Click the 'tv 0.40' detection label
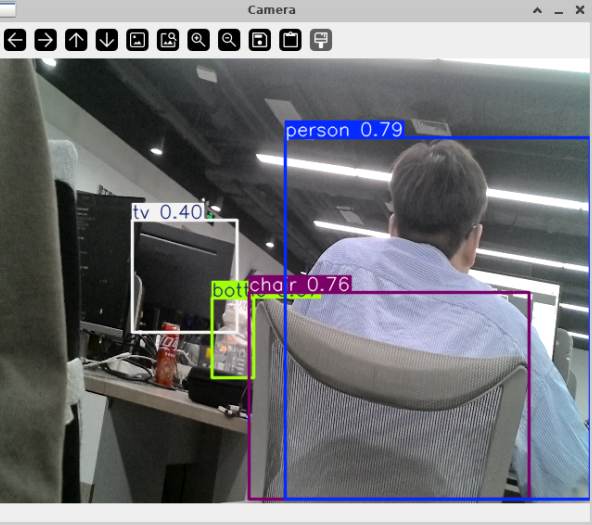Screen dimensions: 592x525 click(168, 212)
